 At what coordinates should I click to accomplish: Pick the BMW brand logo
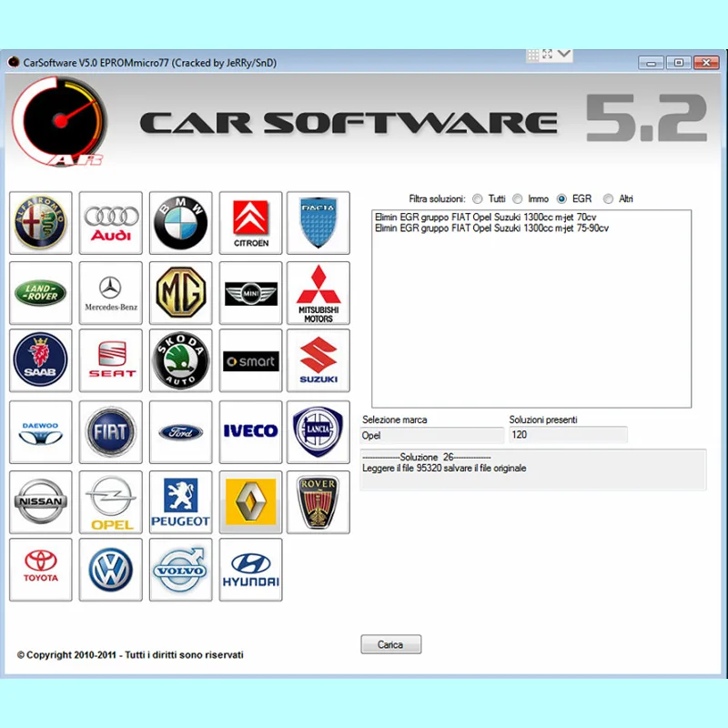click(x=180, y=223)
